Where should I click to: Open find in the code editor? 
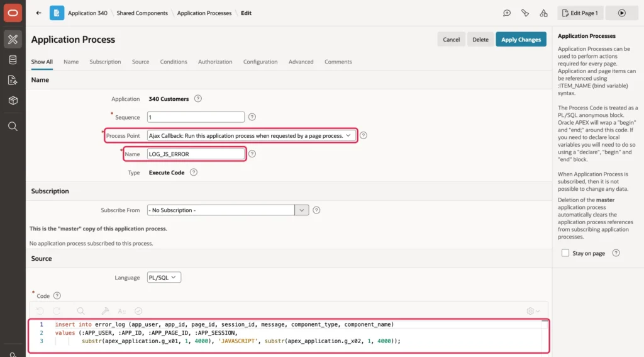[81, 311]
